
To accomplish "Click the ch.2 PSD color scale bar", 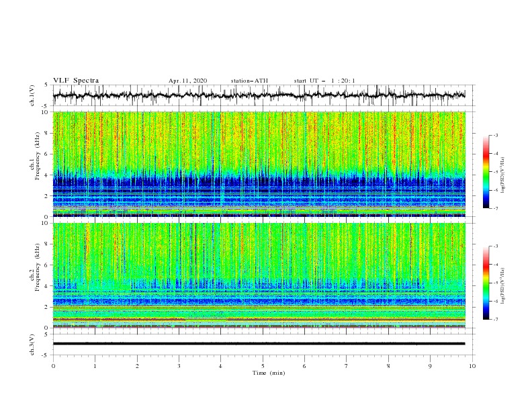I will 486,283.
